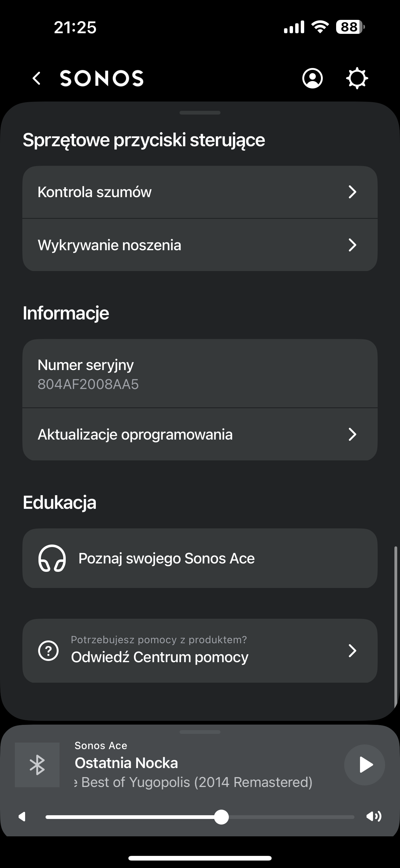Viewport: 400px width, 868px height.
Task: Tap the question mark help icon
Action: (x=48, y=651)
